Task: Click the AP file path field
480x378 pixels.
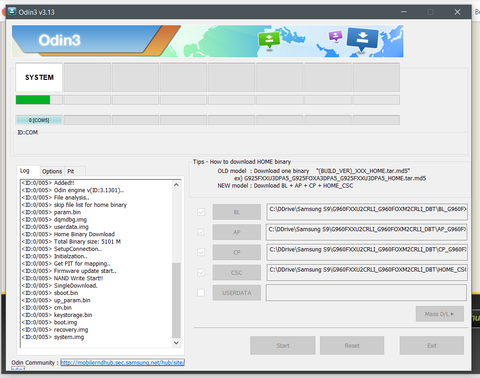Action: (367, 232)
